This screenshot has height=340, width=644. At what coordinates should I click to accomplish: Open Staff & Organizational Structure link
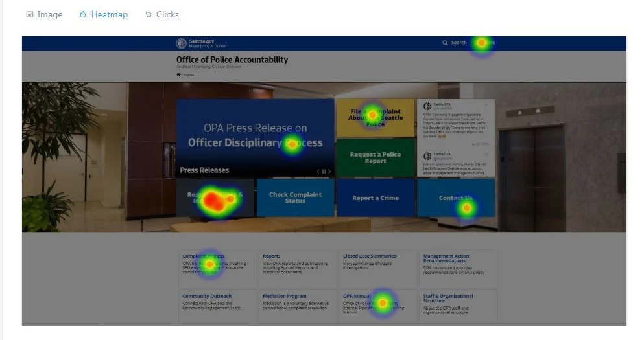[448, 299]
